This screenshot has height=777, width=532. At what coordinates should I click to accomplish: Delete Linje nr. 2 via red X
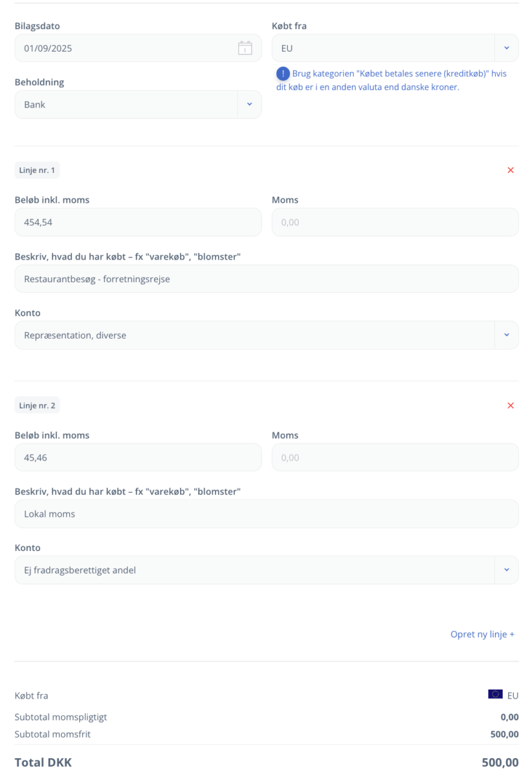[511, 405]
